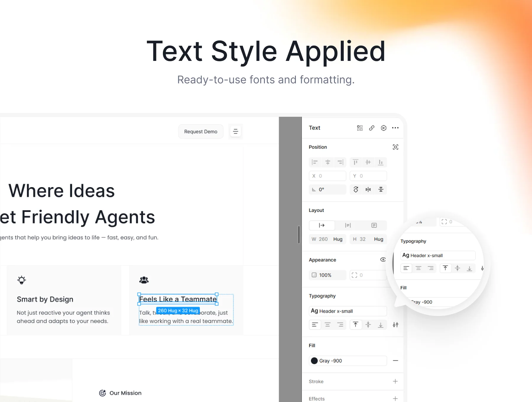532x402 pixels.
Task: Click Header x-small in the magnified callout
Action: coord(438,255)
